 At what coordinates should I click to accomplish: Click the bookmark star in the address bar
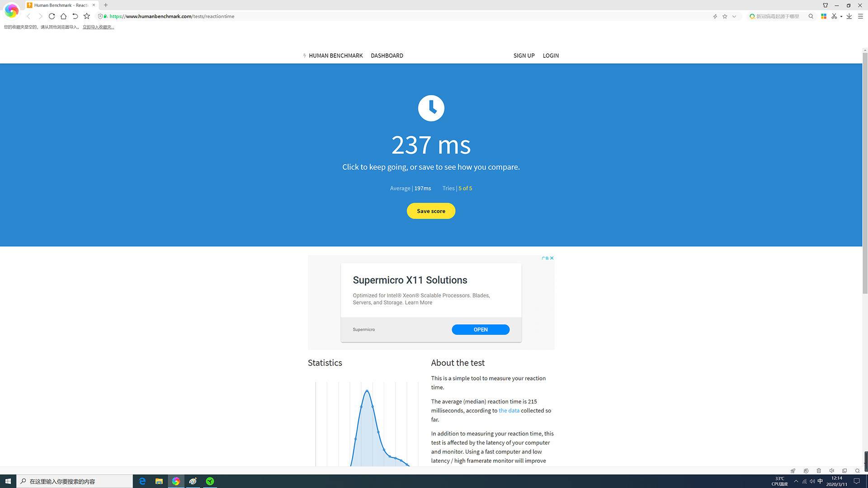[725, 16]
